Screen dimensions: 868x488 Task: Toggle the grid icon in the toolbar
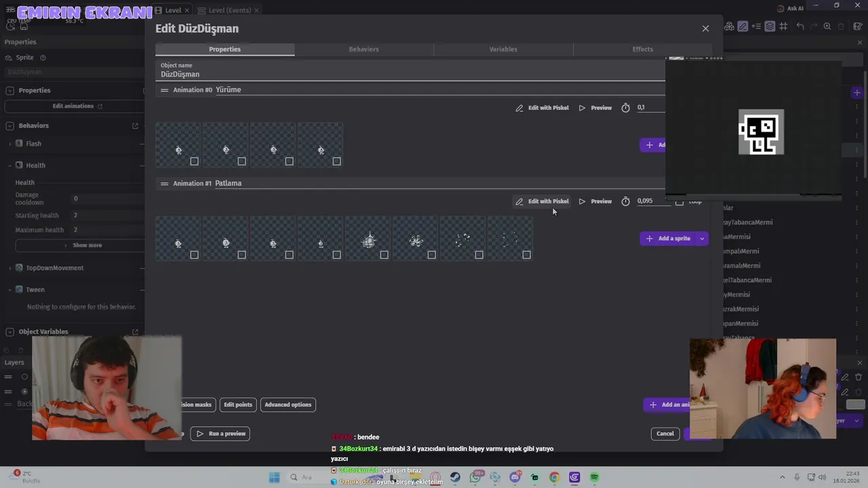(783, 26)
